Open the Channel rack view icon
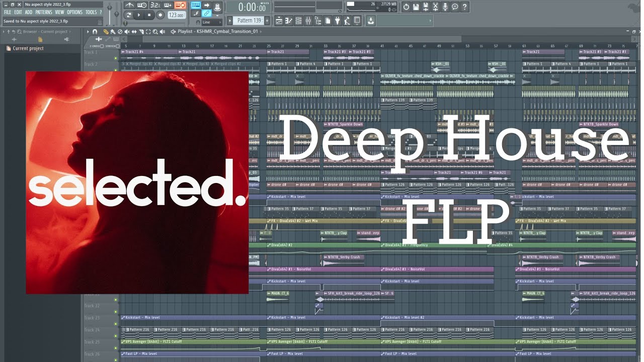 (298, 21)
